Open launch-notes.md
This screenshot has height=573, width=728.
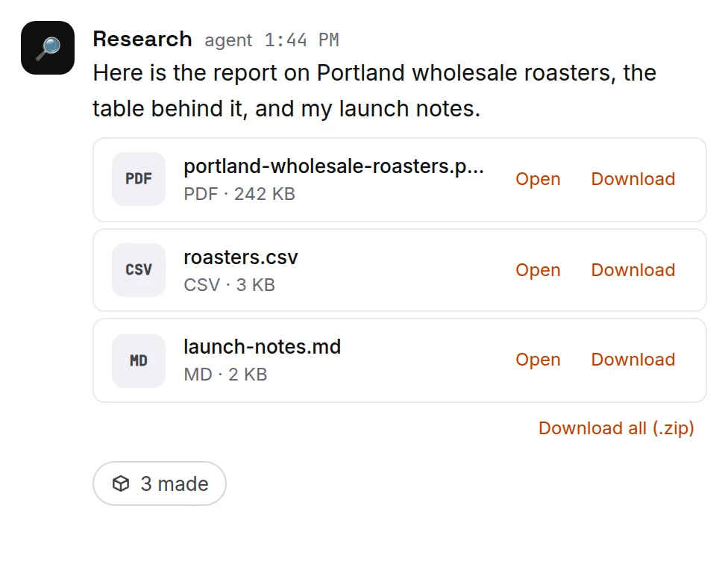[538, 360]
